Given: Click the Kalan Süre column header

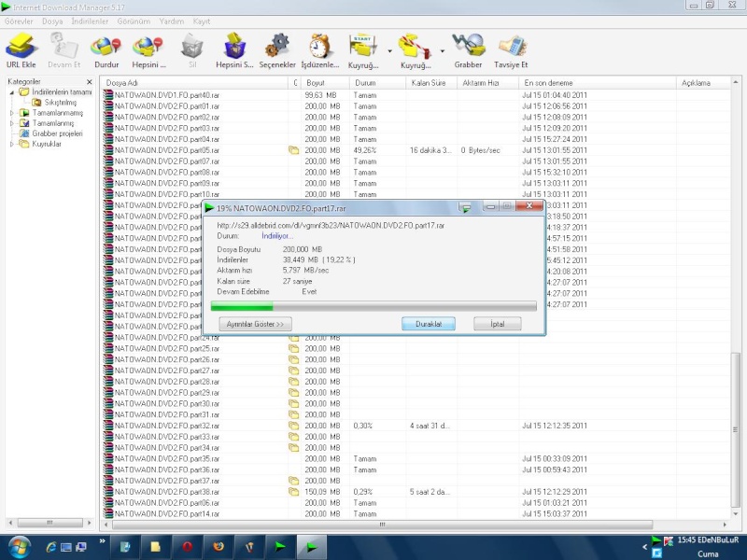Looking at the screenshot, I should pyautogui.click(x=431, y=83).
